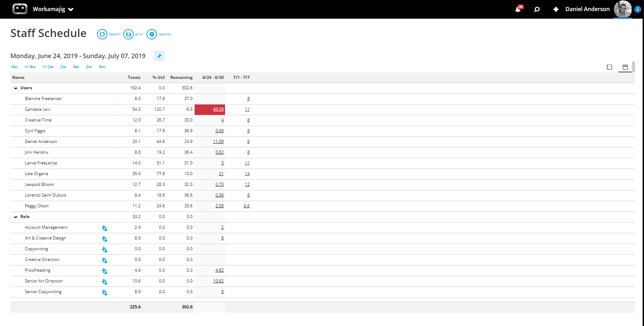The image size is (644, 326).
Task: Select the -4w range link
Action: [14, 67]
